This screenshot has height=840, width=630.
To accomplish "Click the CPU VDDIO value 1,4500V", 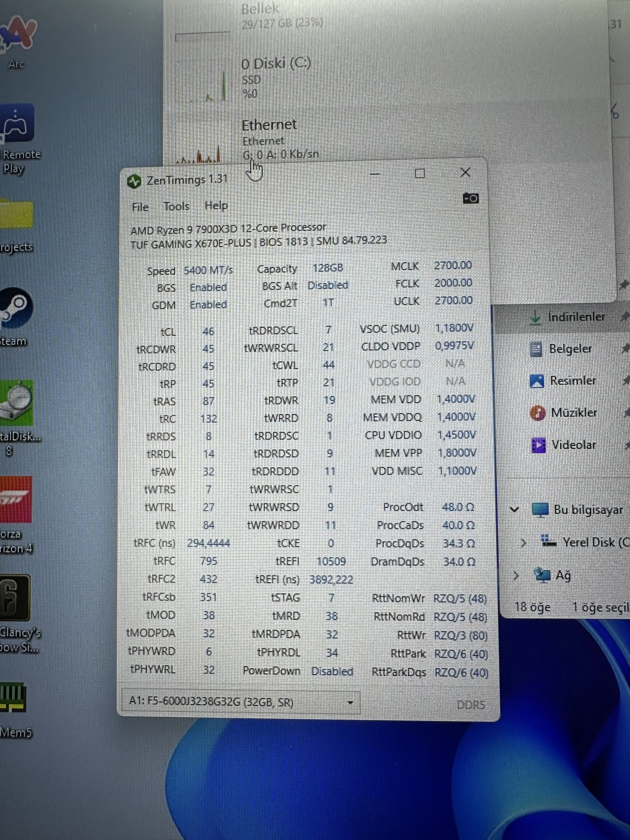I will coord(457,435).
